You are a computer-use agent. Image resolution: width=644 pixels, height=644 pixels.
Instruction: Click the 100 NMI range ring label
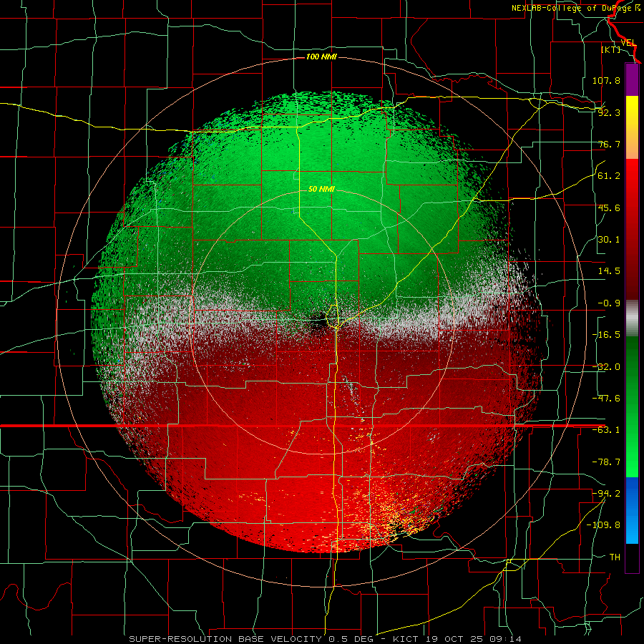pos(321,57)
